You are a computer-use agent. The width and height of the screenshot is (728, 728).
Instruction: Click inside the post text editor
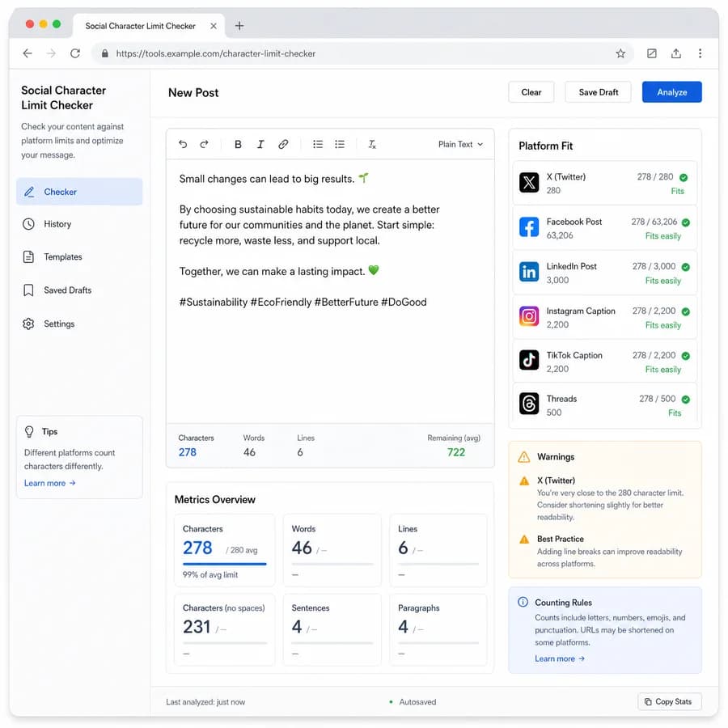(330, 291)
